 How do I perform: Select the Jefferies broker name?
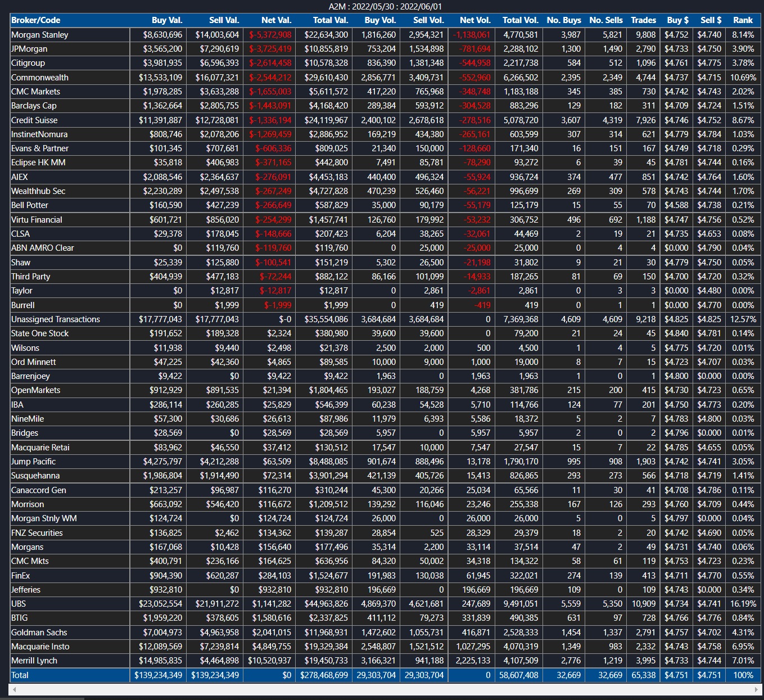click(x=26, y=590)
